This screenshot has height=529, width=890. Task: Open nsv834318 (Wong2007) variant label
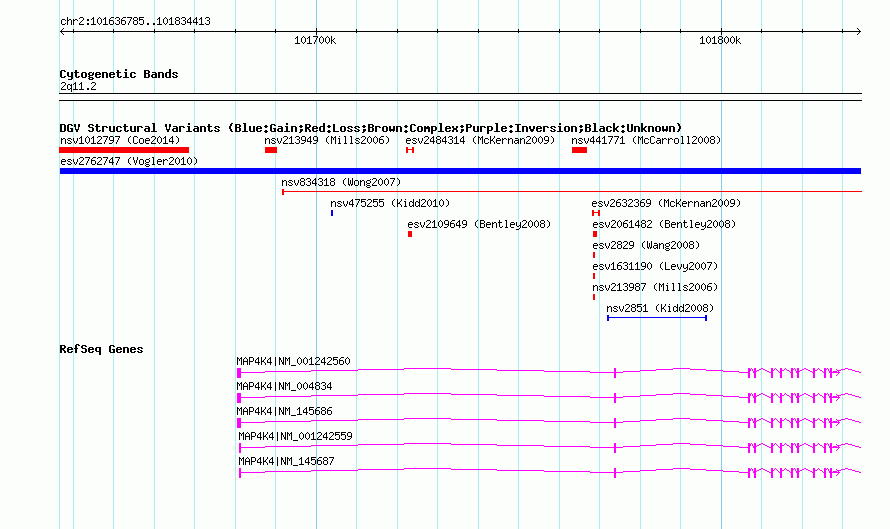click(x=341, y=182)
